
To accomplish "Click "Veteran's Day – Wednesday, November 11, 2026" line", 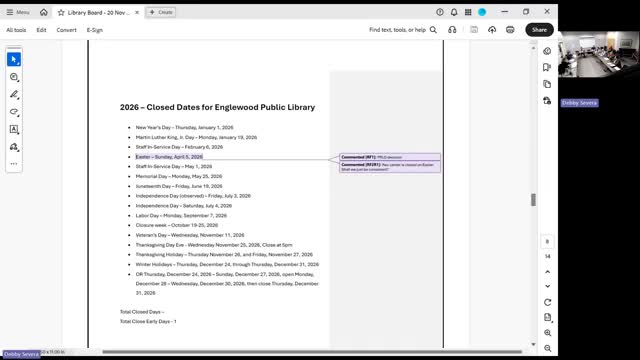I will (190, 235).
